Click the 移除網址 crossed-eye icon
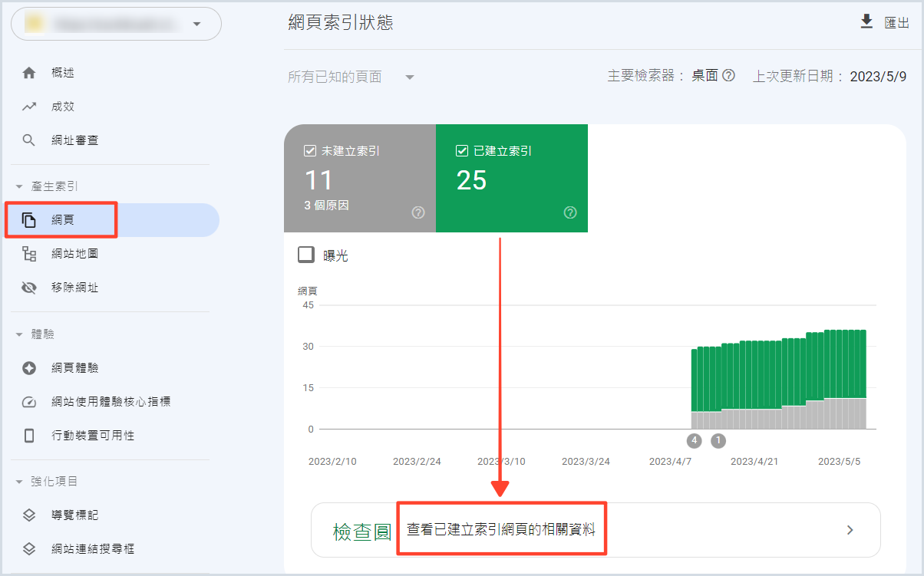Screen dimensions: 924x576 point(29,288)
